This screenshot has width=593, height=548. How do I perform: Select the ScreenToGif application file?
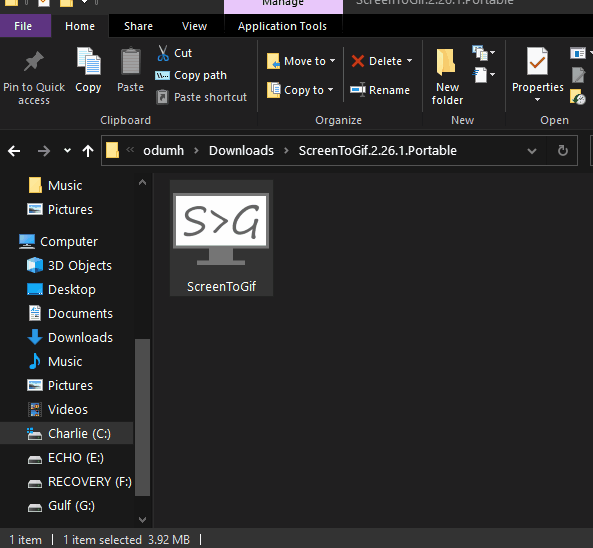(x=221, y=238)
